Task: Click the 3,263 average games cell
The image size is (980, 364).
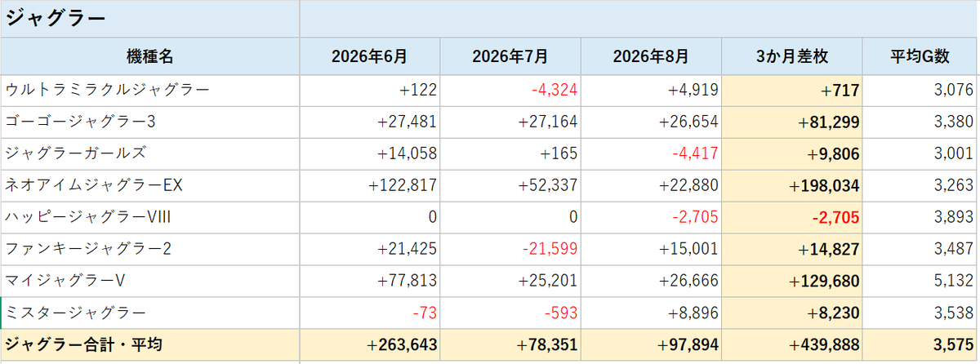Action: [921, 186]
